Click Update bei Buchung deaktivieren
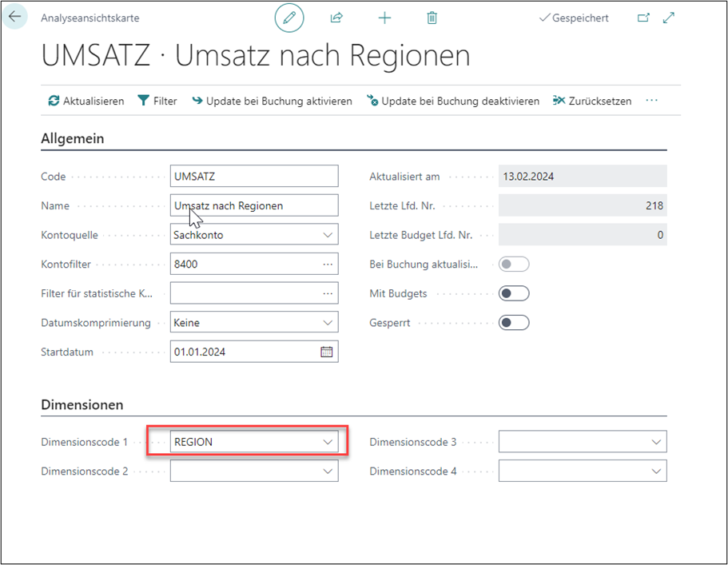 453,101
